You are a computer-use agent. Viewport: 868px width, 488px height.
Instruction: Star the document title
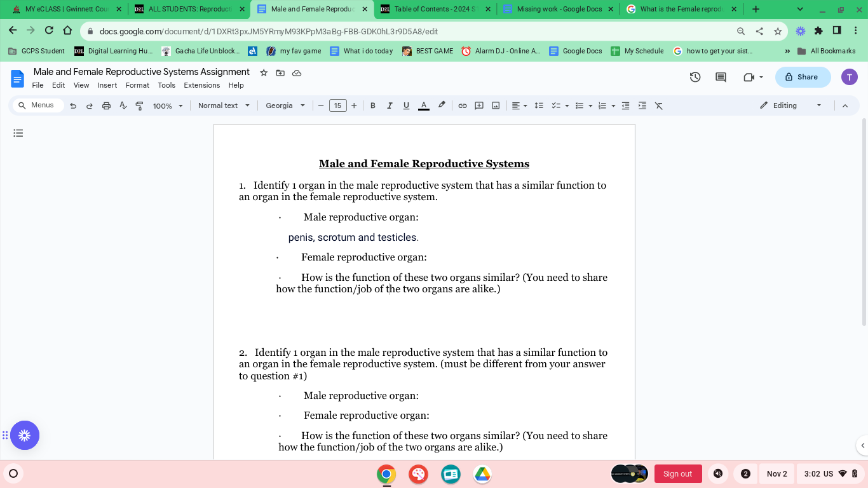[264, 72]
